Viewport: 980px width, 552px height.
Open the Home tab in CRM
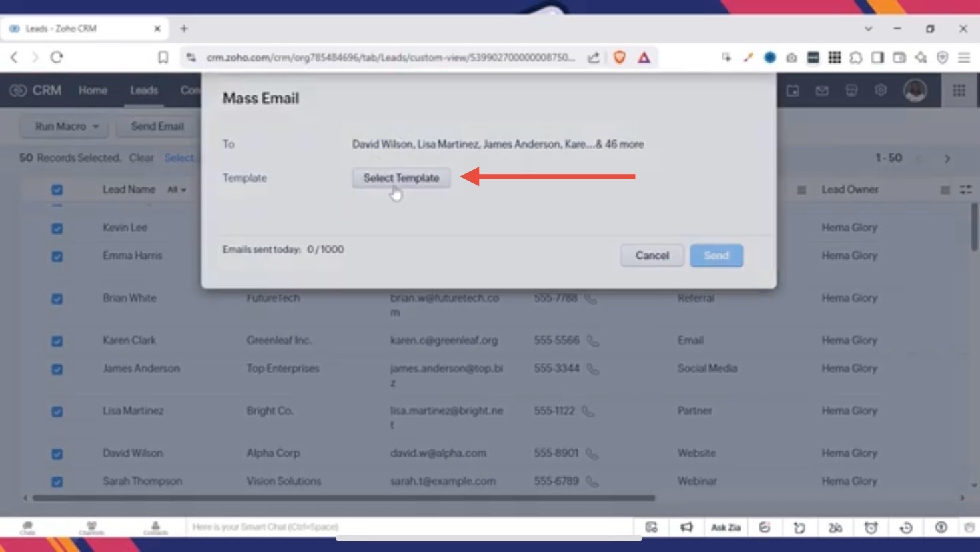[x=93, y=91]
